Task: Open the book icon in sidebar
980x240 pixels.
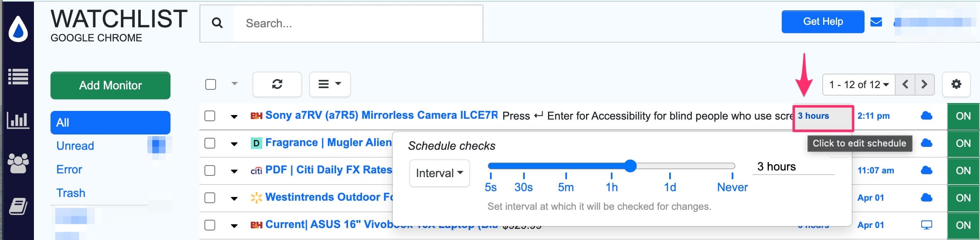Action: tap(18, 206)
